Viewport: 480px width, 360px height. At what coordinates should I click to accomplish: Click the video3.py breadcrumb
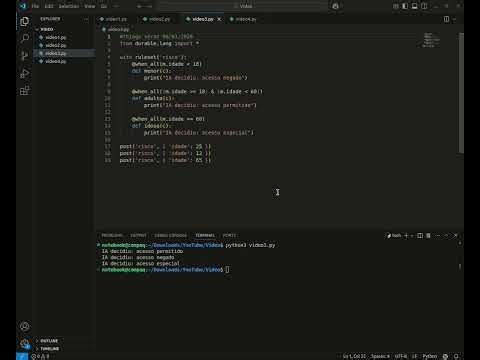coord(116,29)
